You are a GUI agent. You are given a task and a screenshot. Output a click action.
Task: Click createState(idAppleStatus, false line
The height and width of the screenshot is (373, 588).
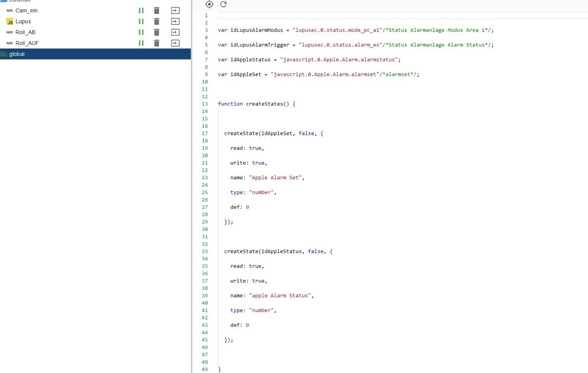tap(278, 251)
